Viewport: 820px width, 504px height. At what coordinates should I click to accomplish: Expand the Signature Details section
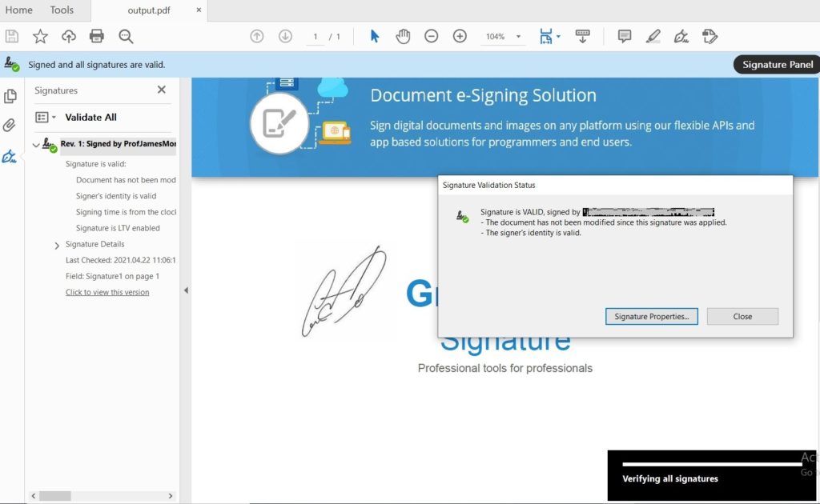click(x=56, y=246)
